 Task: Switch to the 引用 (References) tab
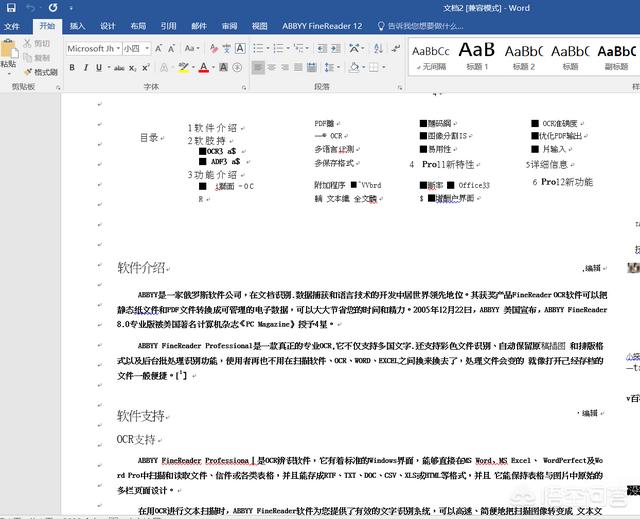tap(168, 26)
